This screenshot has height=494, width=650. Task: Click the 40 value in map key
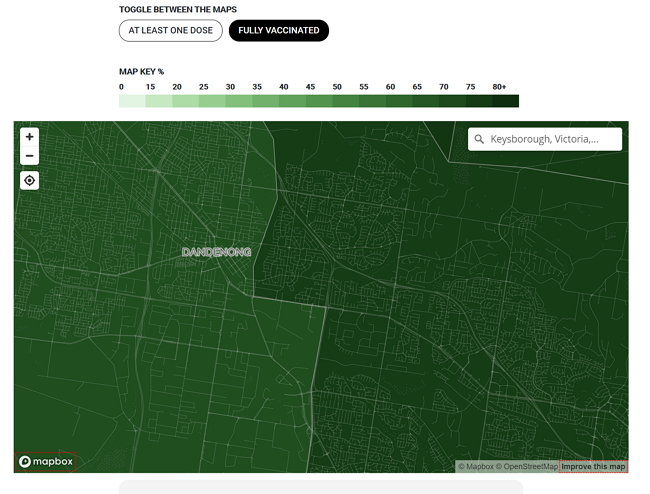pyautogui.click(x=284, y=87)
